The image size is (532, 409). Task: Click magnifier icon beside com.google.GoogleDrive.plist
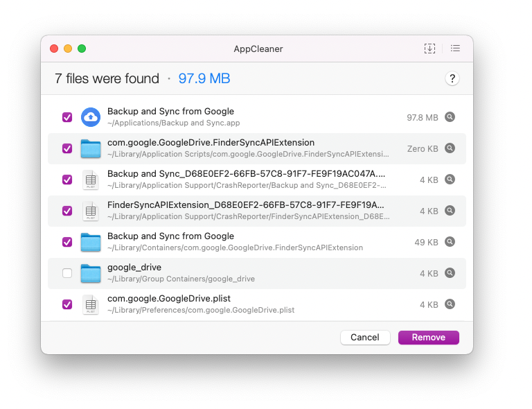(x=450, y=304)
